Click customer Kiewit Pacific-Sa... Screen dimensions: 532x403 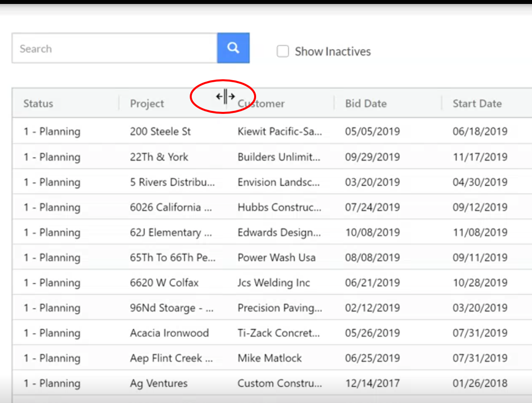279,131
